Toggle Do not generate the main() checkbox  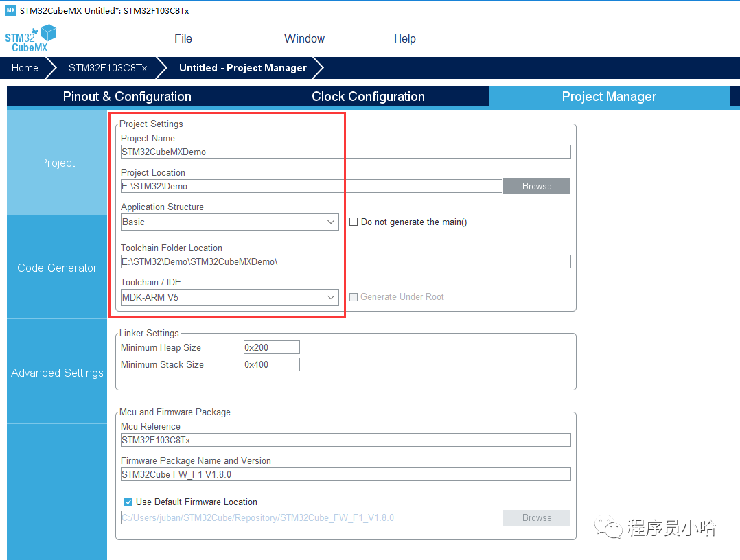tap(354, 222)
